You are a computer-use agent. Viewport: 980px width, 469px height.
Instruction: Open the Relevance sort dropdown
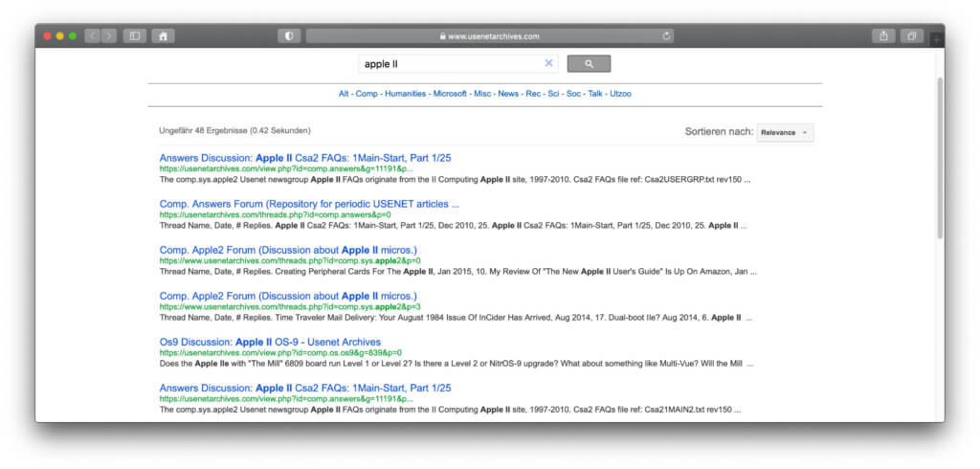(785, 132)
